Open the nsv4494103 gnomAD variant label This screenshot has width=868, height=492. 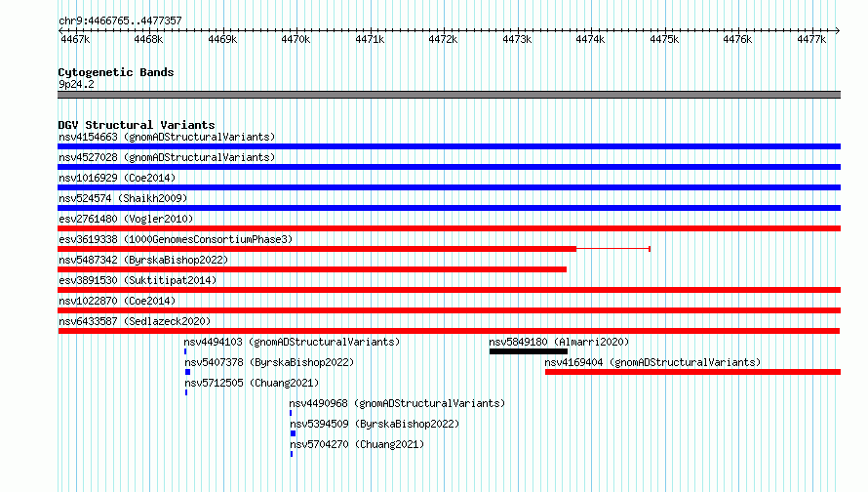(292, 342)
